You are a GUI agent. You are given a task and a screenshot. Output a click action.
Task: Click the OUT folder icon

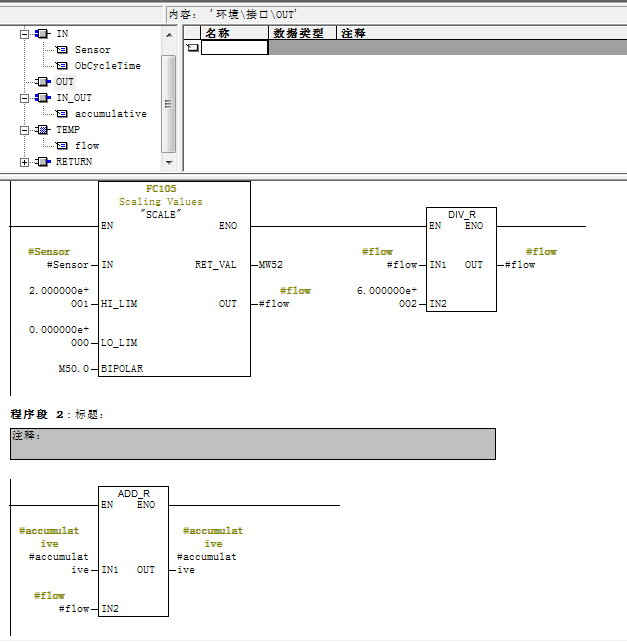(x=43, y=82)
